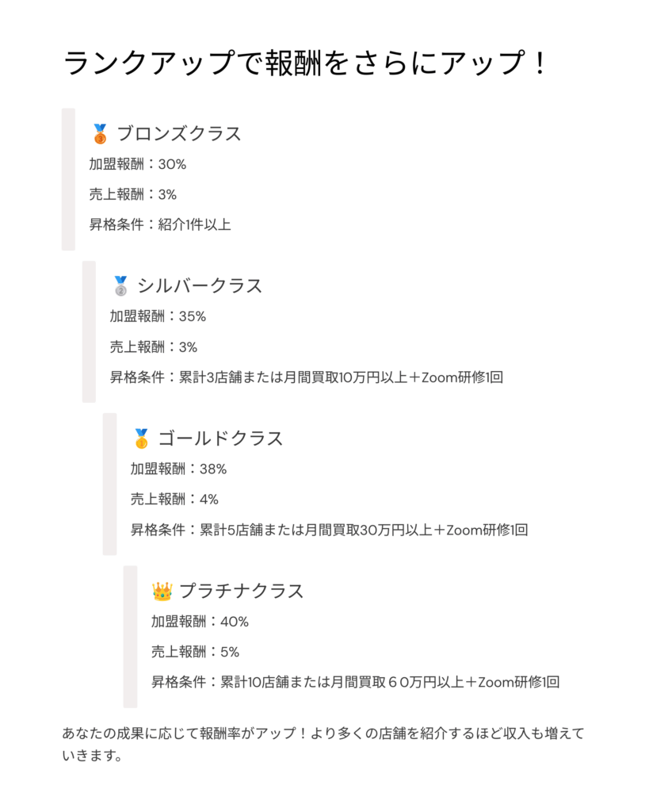Click the bronze 加盟報酬：30% line

(x=138, y=164)
